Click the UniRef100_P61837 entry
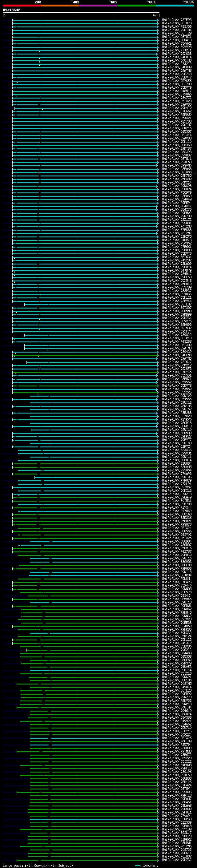The width and height of the screenshot is (197, 868). point(177,857)
